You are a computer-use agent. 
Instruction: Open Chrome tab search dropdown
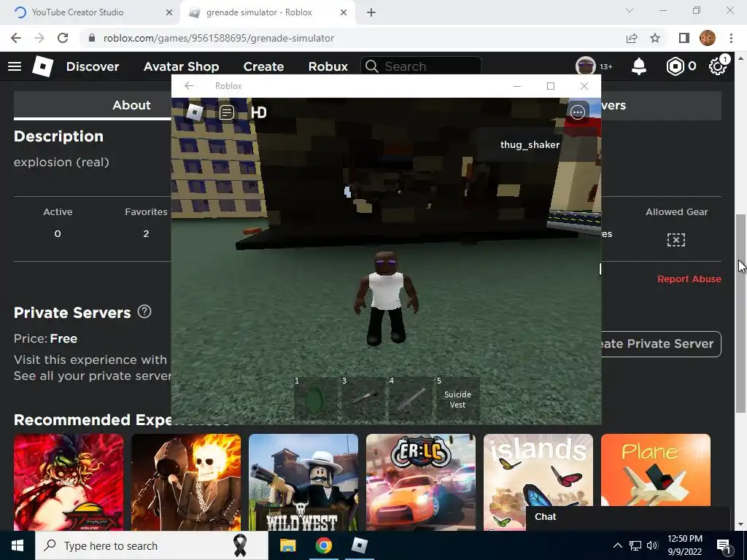(630, 10)
